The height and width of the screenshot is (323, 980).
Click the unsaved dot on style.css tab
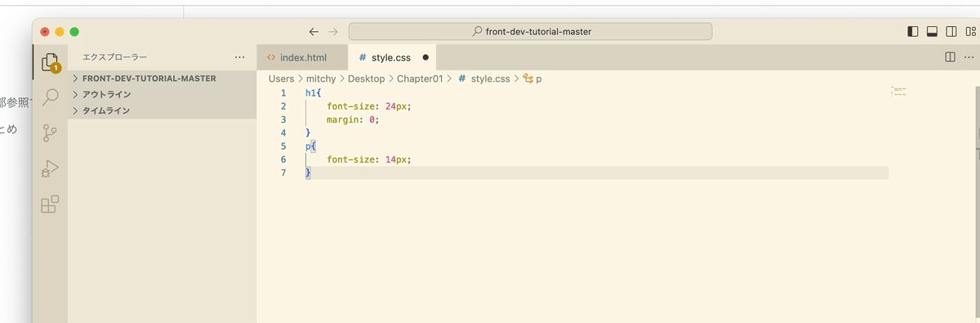point(425,58)
